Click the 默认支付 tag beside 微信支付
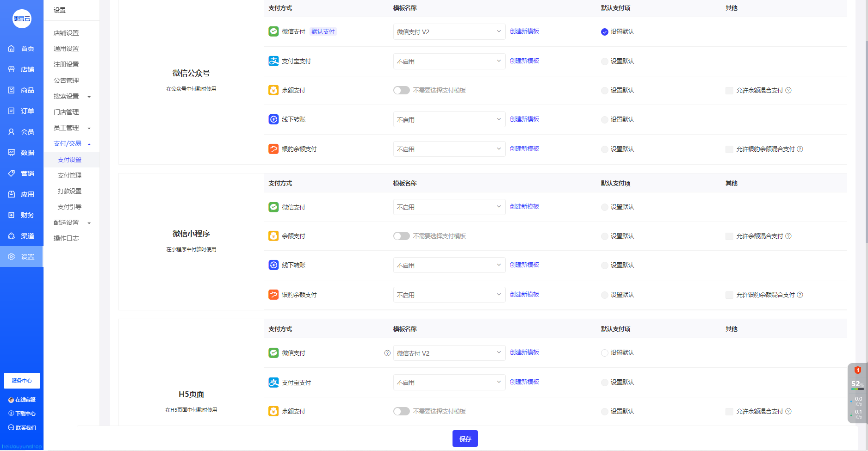 pyautogui.click(x=323, y=31)
